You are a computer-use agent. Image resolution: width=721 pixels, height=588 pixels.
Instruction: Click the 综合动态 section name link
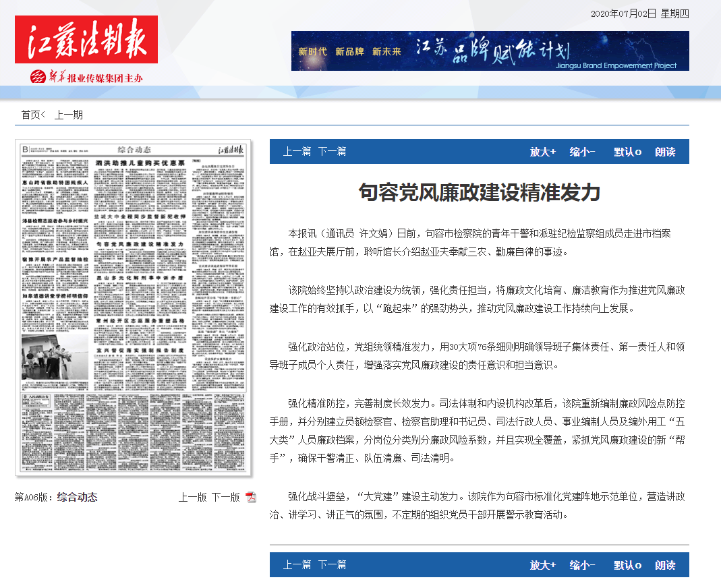pyautogui.click(x=78, y=497)
